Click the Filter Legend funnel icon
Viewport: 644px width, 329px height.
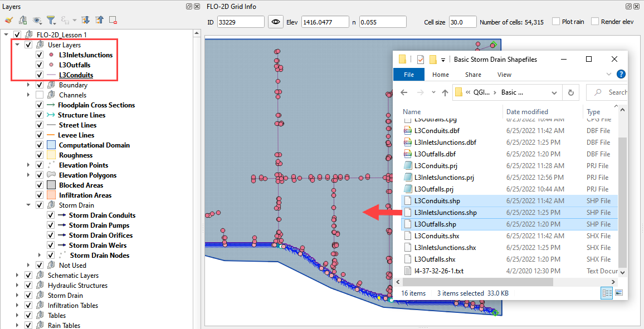[51, 20]
